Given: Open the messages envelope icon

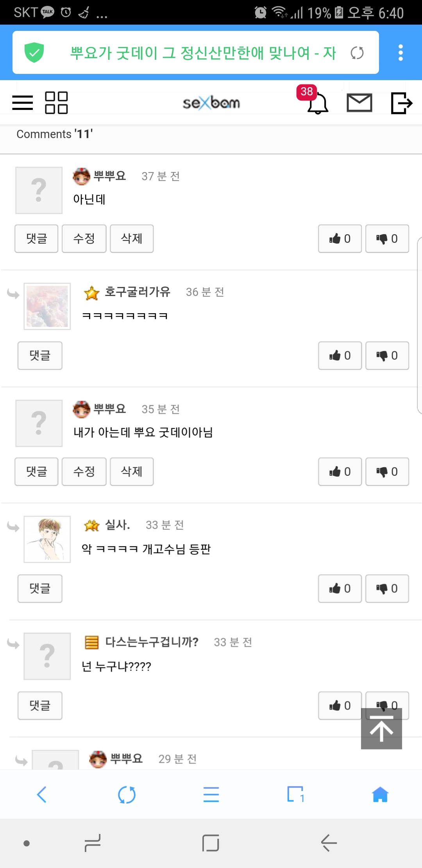Looking at the screenshot, I should (x=359, y=103).
